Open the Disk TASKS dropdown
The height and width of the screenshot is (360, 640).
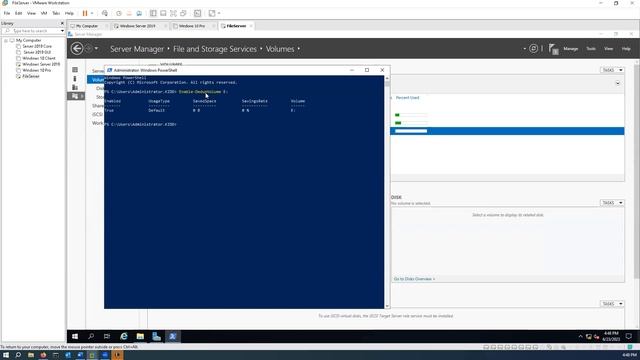pyautogui.click(x=612, y=203)
